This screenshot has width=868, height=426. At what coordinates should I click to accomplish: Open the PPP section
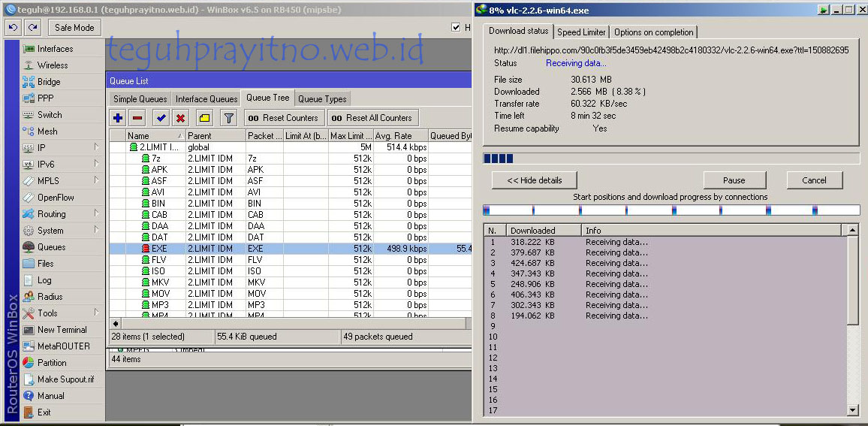click(x=45, y=98)
